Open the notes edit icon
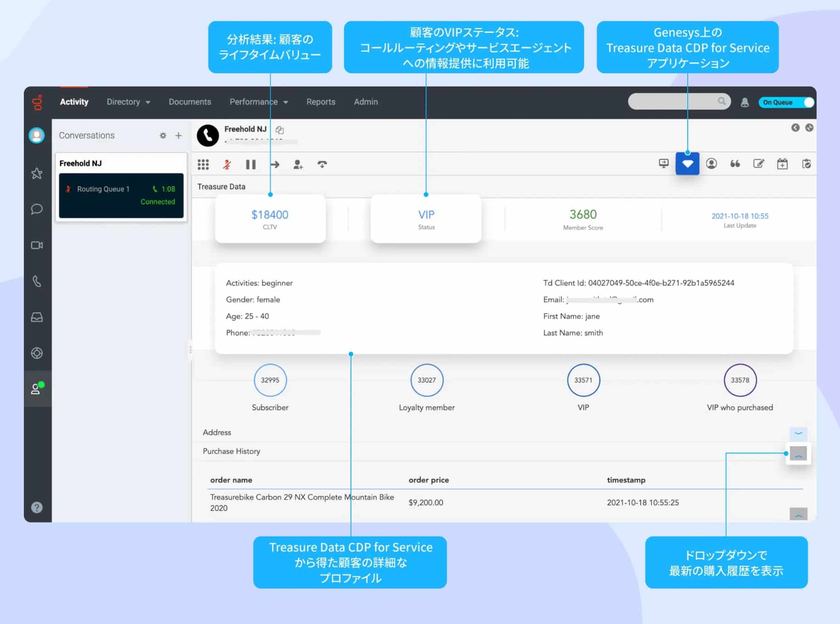This screenshot has height=624, width=840. [x=759, y=164]
